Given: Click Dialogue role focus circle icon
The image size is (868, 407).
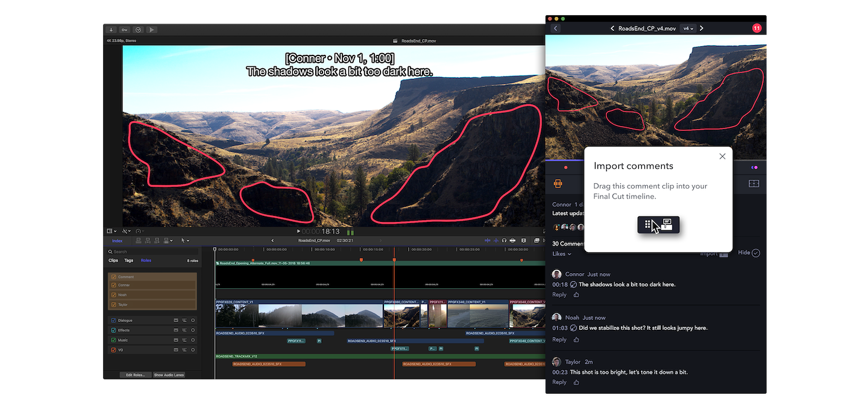Looking at the screenshot, I should 193,320.
